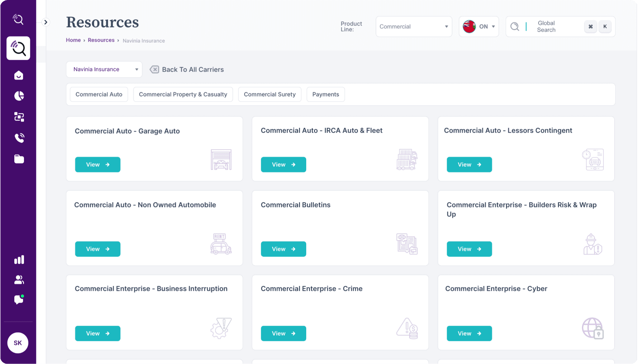
Task: Open the ON province selector dropdown
Action: (479, 26)
